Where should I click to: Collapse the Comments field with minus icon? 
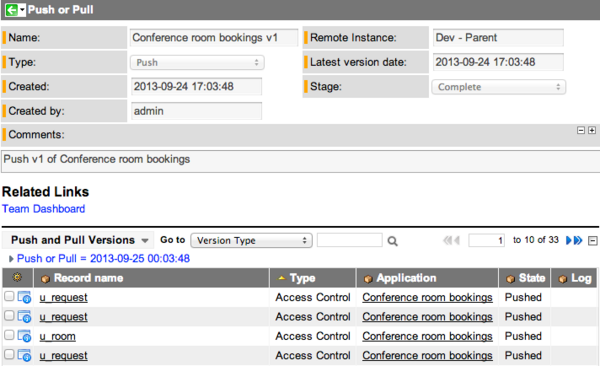580,131
